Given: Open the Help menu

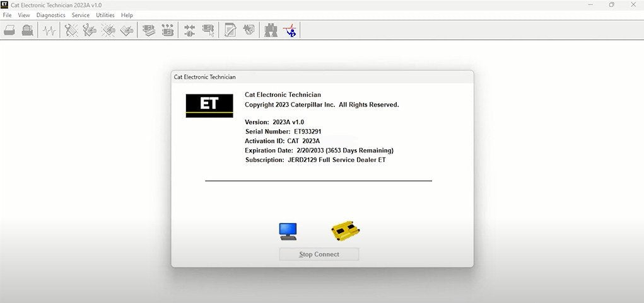Looking at the screenshot, I should click(127, 15).
